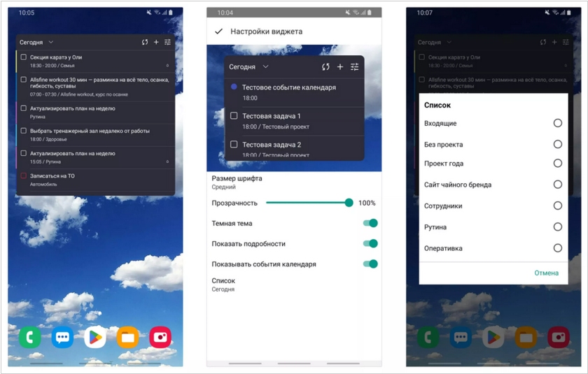The height and width of the screenshot is (374, 588).
Task: Open the Play Store on the undimmed home screen
Action: coord(95,338)
